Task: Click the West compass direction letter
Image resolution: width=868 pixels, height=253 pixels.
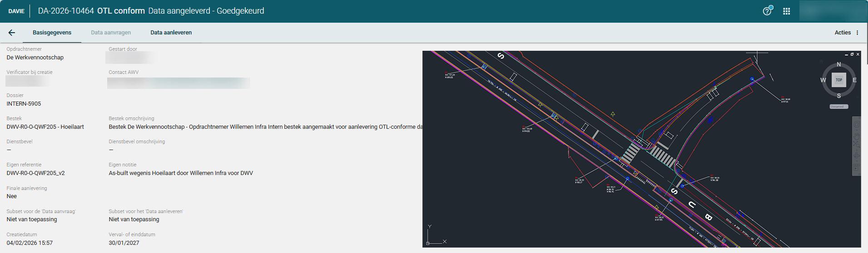Action: pyautogui.click(x=823, y=80)
